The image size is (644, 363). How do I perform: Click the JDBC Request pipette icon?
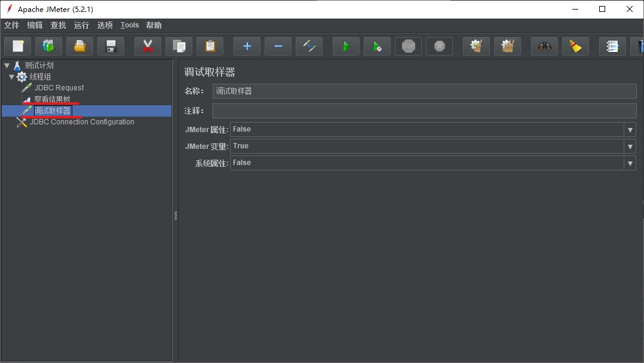point(27,87)
